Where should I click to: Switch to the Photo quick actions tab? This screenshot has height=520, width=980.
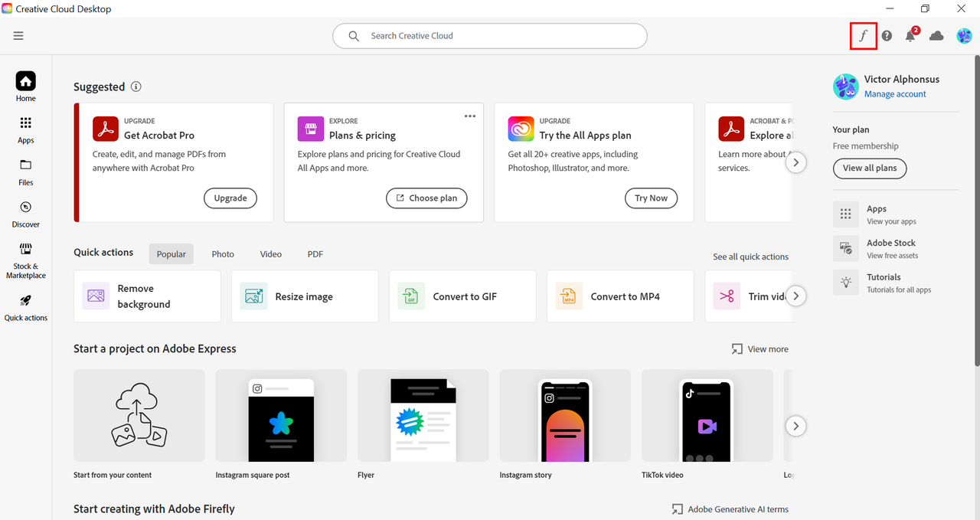click(223, 253)
